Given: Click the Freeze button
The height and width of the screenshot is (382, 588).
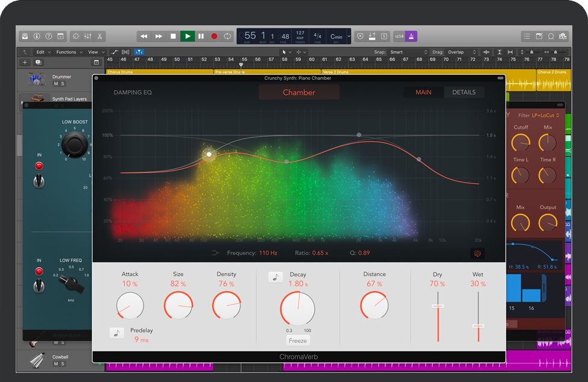Looking at the screenshot, I should click(x=298, y=340).
